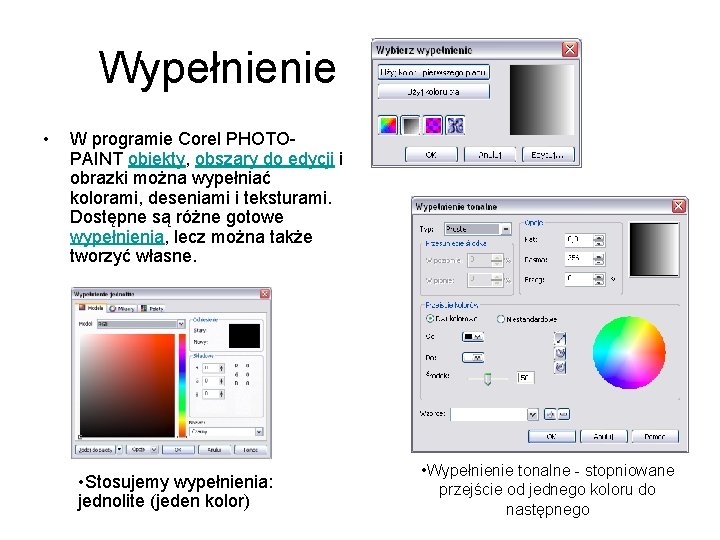The width and height of the screenshot is (720, 540).
Task: Click the clockwise color path icon
Action: (560, 367)
